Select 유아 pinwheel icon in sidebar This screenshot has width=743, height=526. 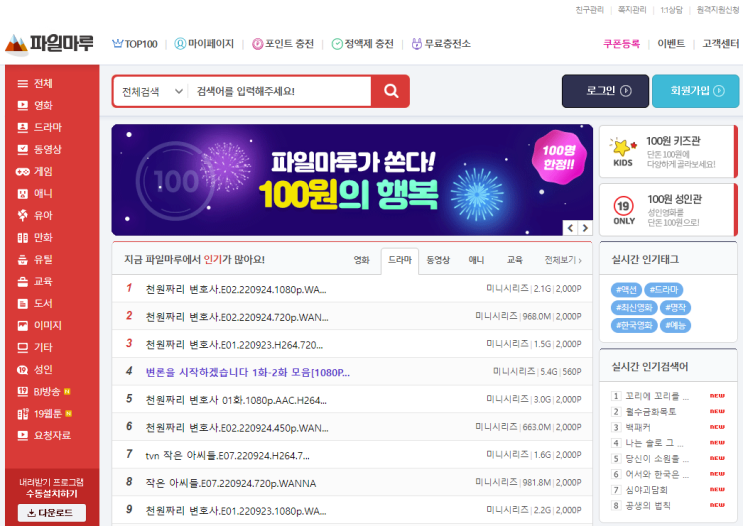point(22,216)
